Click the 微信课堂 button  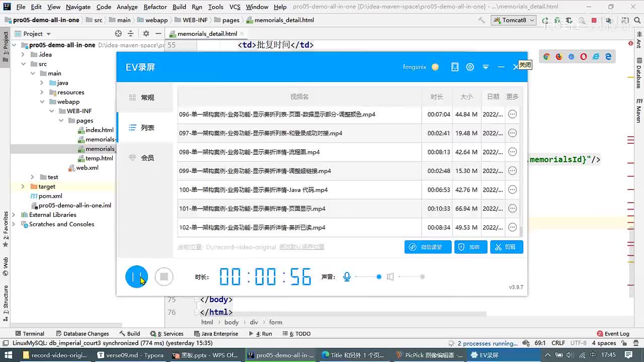point(428,247)
